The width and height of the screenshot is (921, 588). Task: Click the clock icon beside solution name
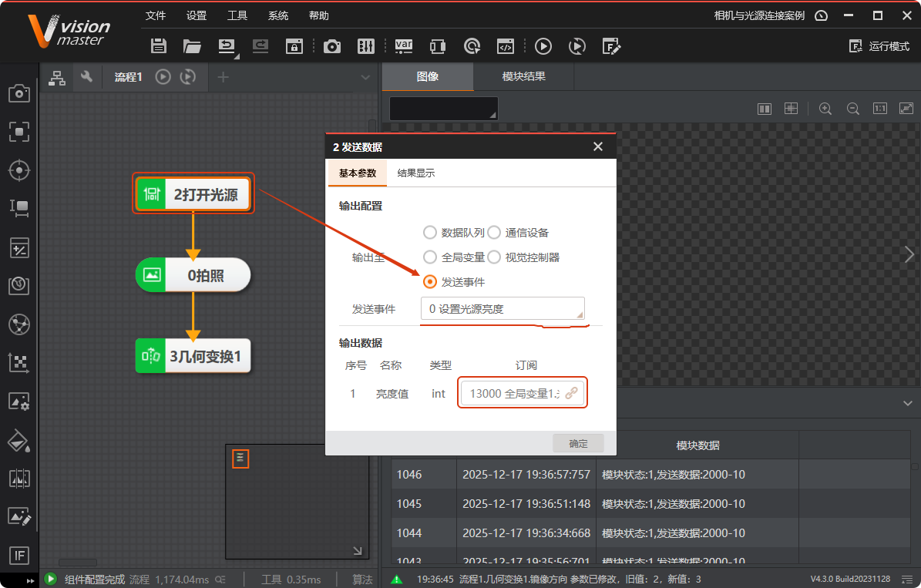(x=821, y=15)
